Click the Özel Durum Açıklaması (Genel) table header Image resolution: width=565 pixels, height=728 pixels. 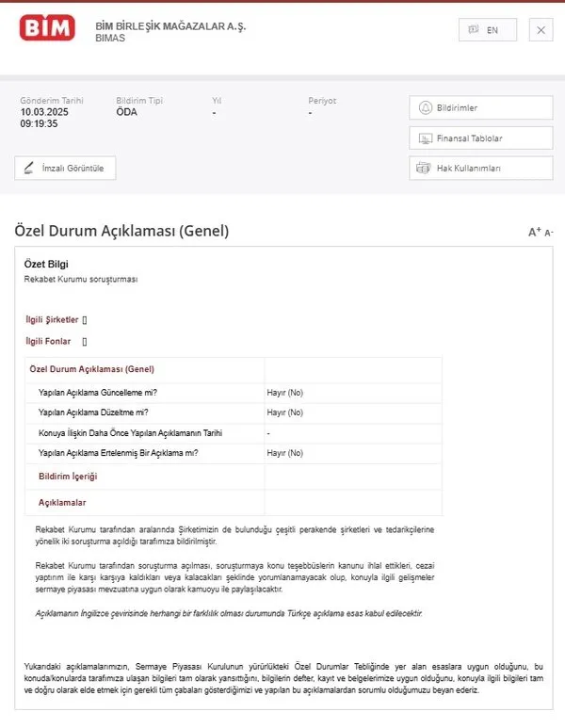tap(92, 369)
